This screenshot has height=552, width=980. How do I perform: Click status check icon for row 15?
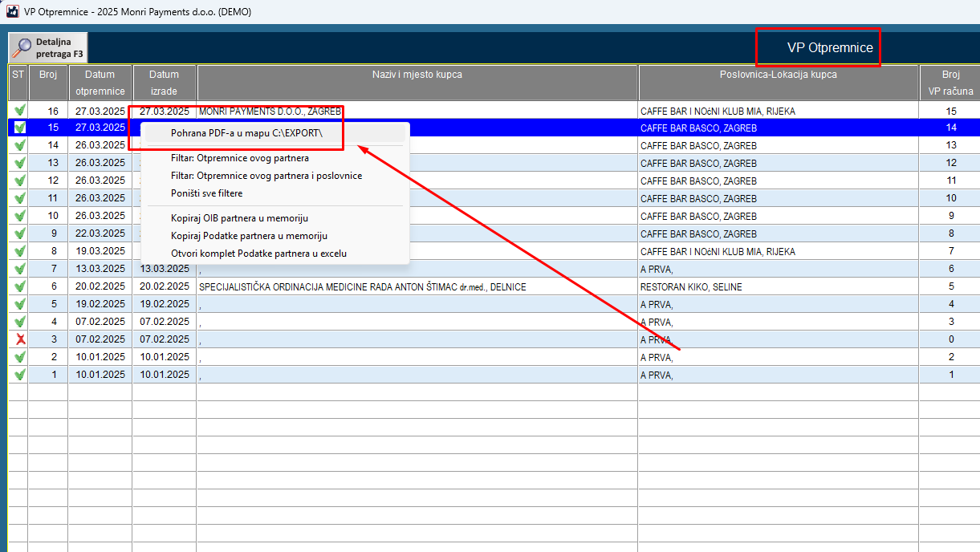pos(20,128)
